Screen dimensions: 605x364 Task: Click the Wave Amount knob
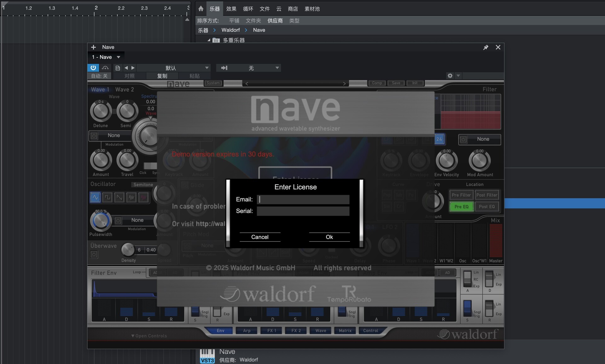pos(101,161)
